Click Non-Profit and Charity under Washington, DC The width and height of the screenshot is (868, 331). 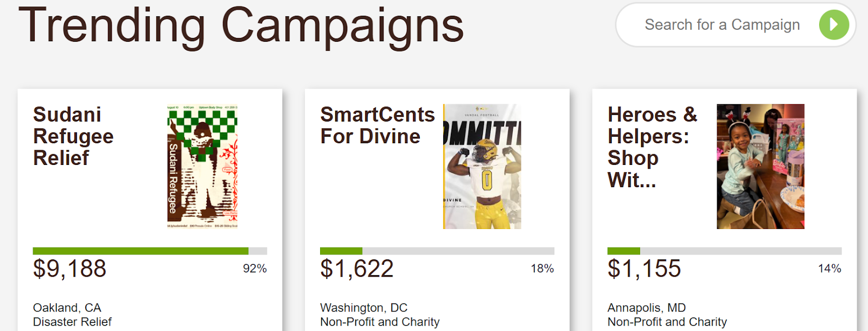click(380, 322)
